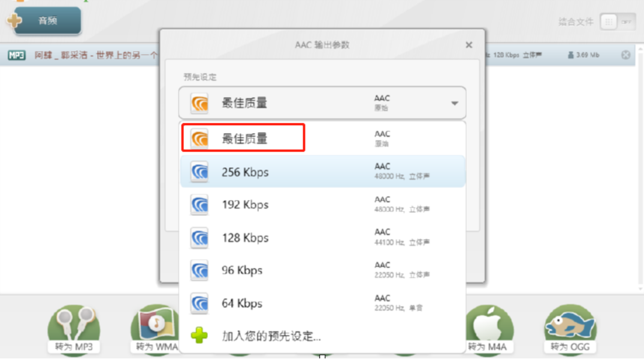Click the orange icon in selected preset box
Image resolution: width=644 pixels, height=362 pixels.
[x=199, y=103]
